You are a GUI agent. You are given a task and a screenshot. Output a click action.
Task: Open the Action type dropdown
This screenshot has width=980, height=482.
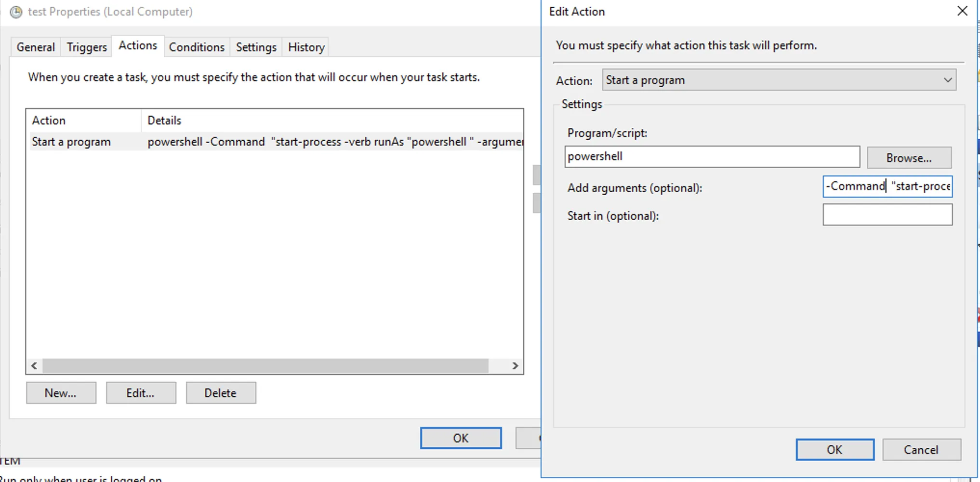[779, 80]
